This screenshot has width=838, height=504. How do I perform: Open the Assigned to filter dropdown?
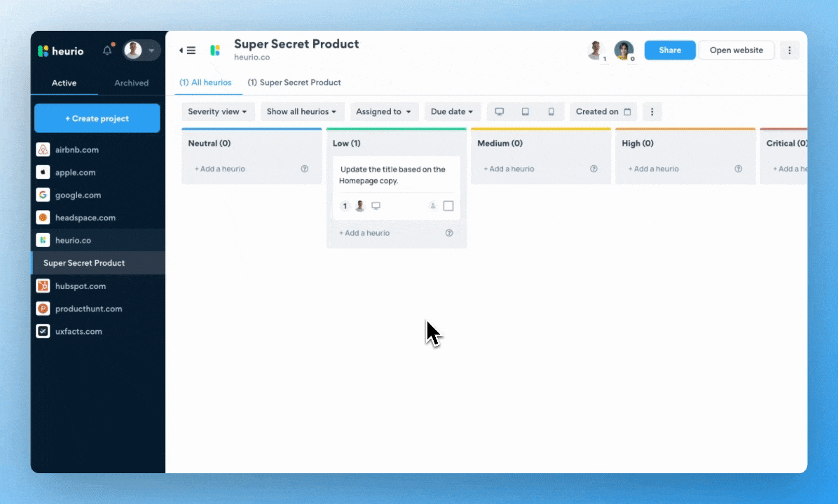click(x=383, y=112)
